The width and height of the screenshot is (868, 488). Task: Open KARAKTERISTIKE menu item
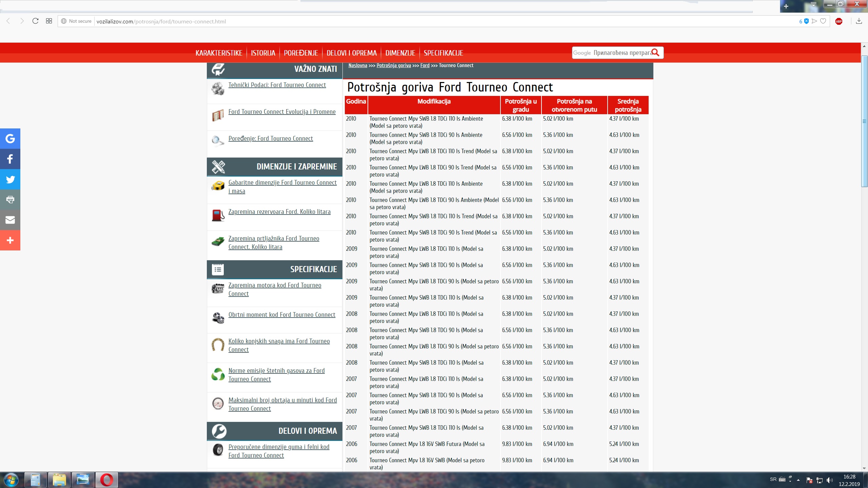219,53
